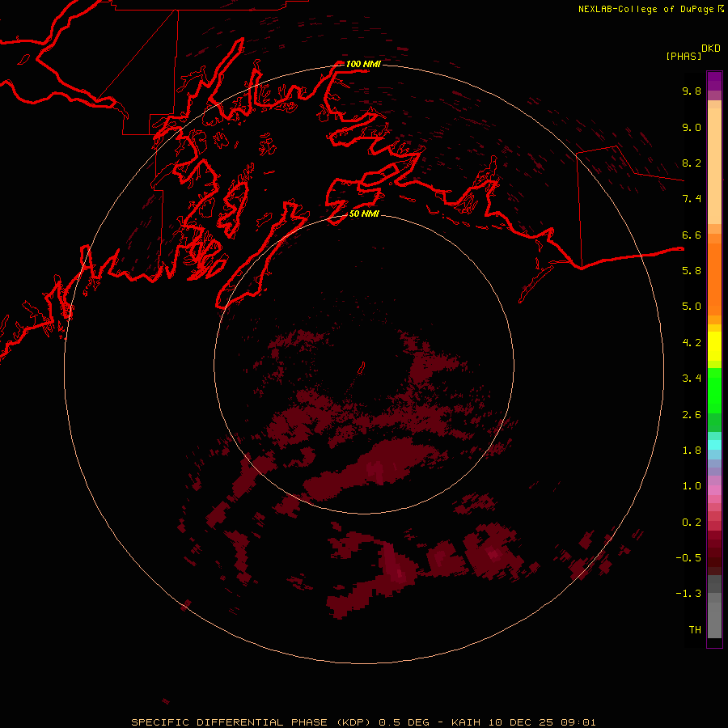Click the -1.3 scale value
Viewport: 728px width, 728px height.
coord(688,594)
